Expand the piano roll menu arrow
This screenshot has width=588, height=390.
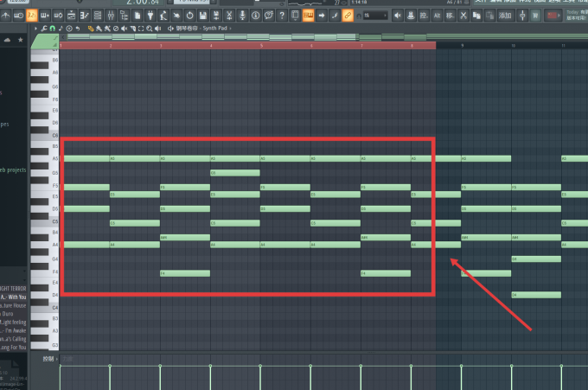coord(35,29)
